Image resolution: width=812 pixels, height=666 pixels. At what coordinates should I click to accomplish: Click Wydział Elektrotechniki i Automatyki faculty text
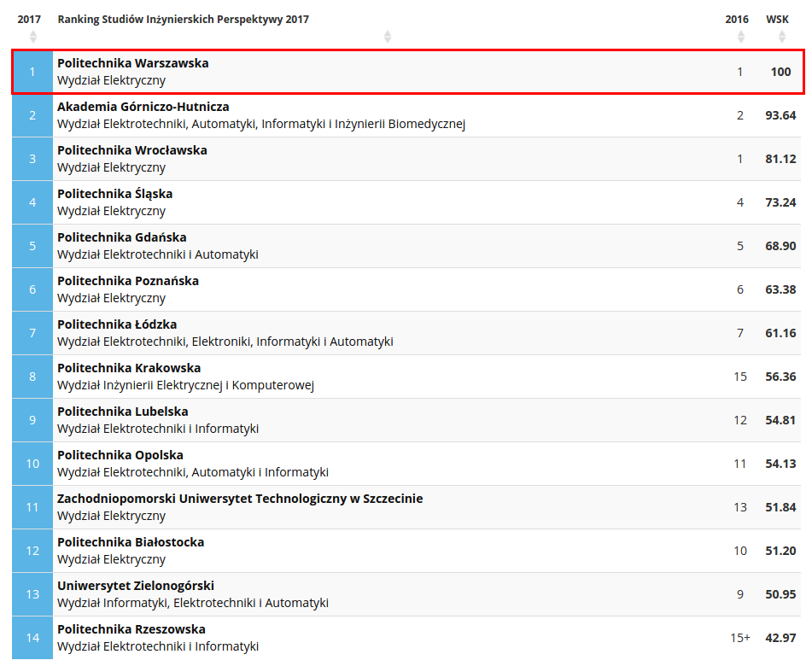pyautogui.click(x=158, y=254)
